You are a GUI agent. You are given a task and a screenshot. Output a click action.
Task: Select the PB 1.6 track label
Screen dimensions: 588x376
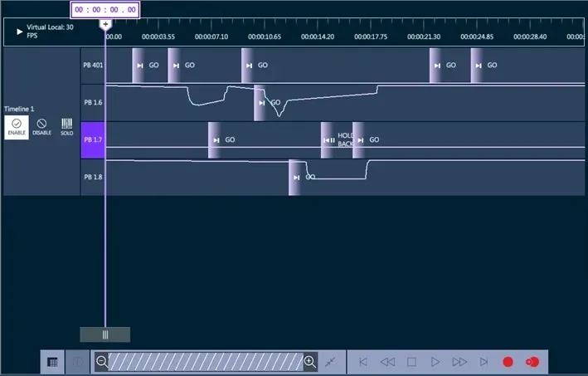tap(93, 102)
